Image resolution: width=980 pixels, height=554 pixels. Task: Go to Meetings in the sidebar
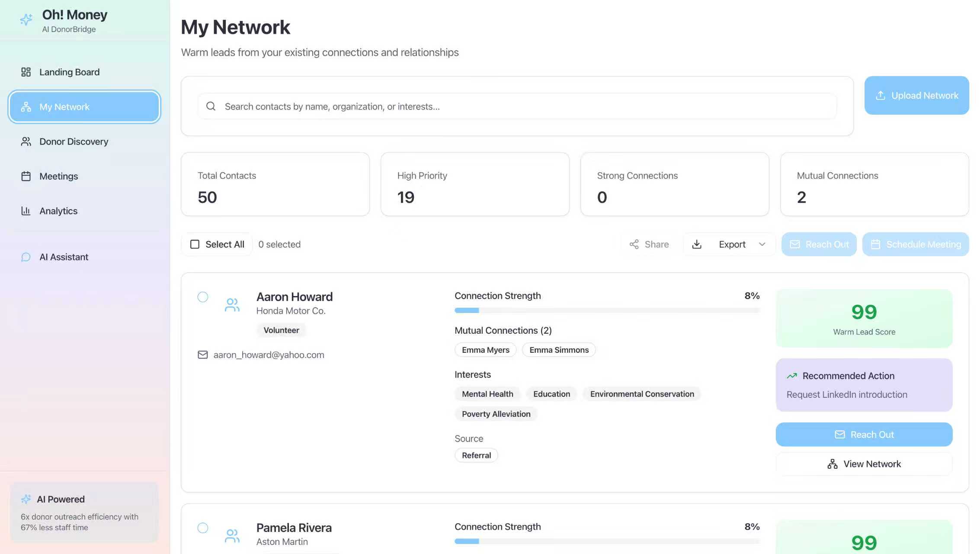click(59, 176)
